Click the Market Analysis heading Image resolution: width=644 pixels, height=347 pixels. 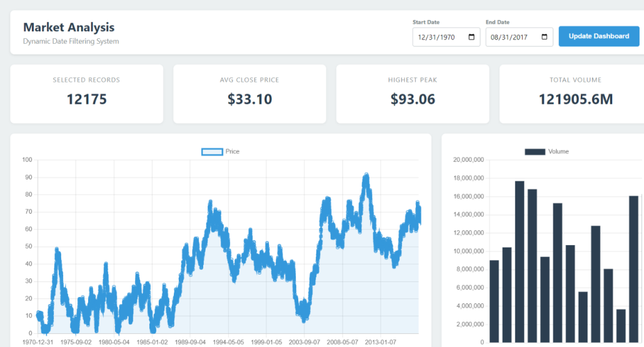click(x=69, y=28)
